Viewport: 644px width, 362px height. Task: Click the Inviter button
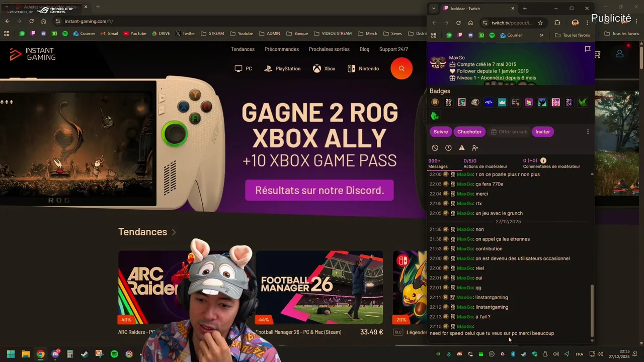[x=542, y=132]
